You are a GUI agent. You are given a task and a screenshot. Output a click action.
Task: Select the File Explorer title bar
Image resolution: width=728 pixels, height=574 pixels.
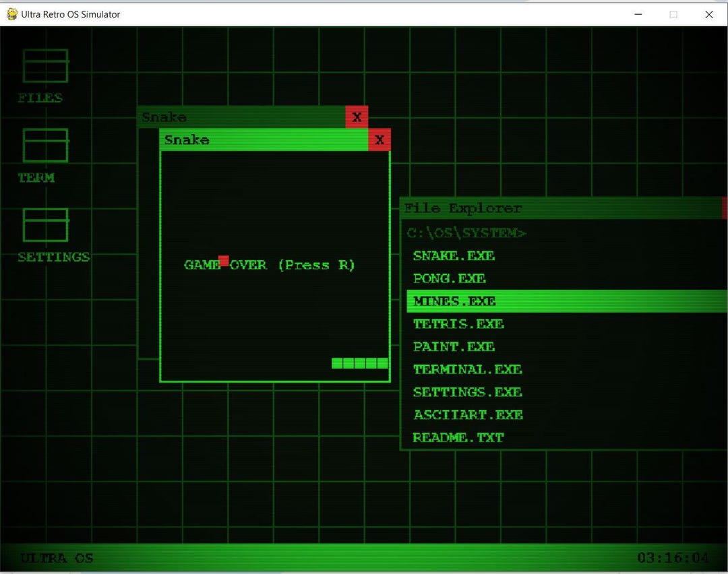562,208
